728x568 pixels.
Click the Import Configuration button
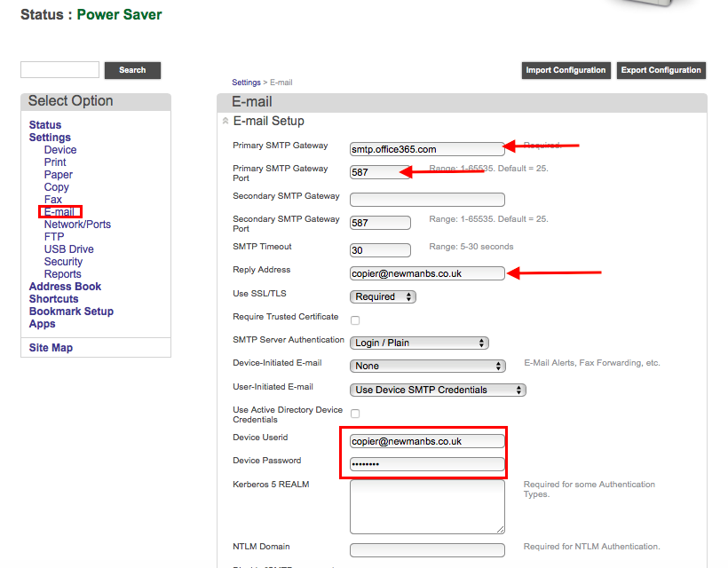[x=566, y=70]
